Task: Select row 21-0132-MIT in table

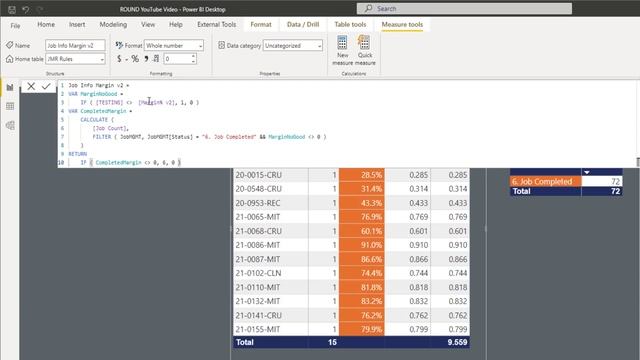Action: 351,301
